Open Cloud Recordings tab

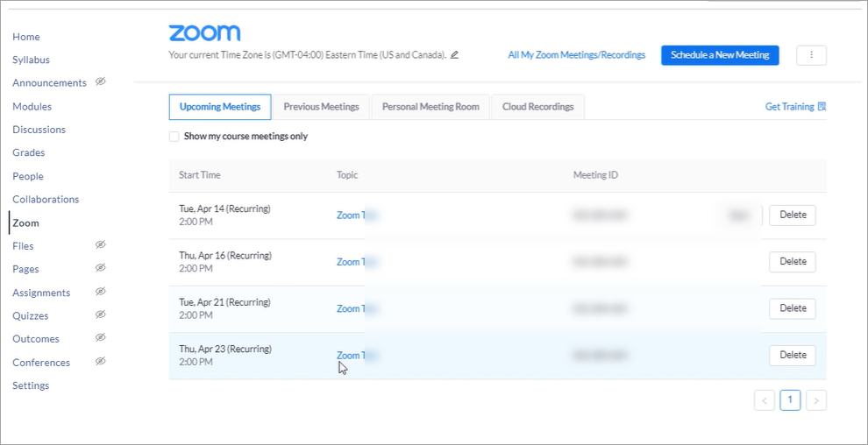(538, 107)
